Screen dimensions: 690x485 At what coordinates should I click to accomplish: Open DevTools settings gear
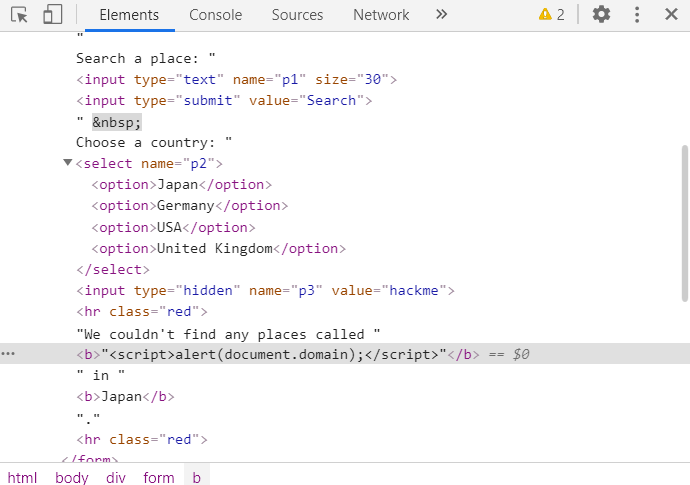click(601, 15)
